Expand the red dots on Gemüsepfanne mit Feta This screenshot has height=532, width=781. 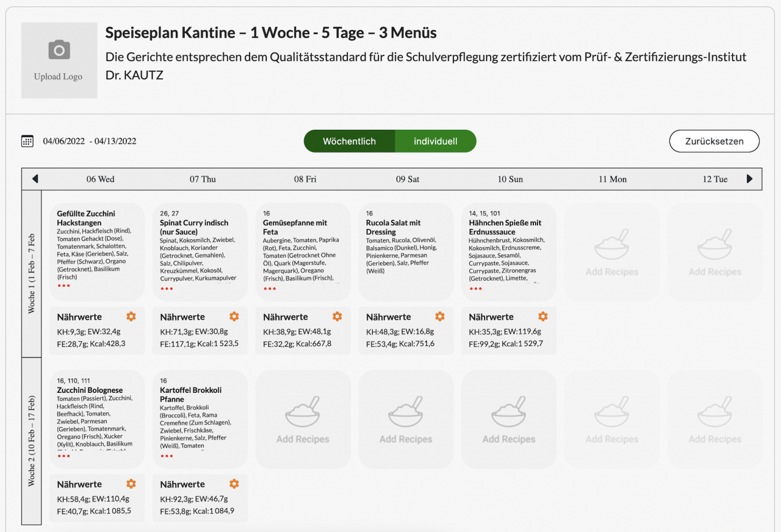[270, 289]
